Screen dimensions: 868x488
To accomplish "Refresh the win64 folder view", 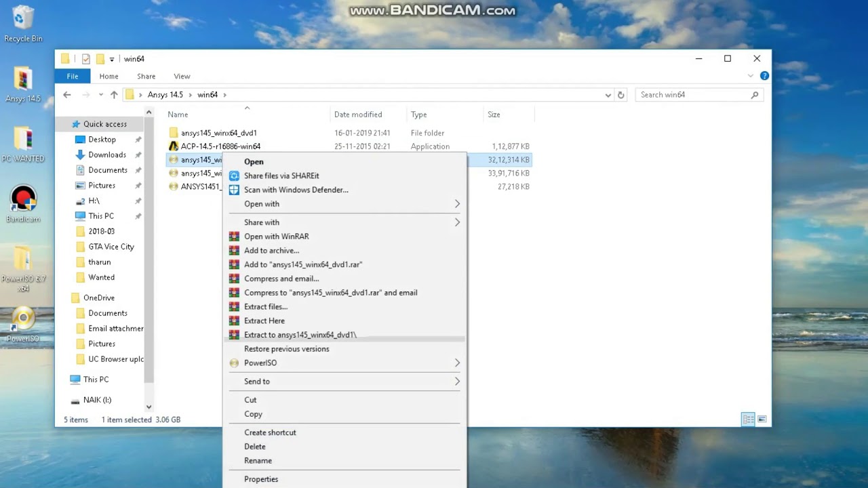I will 620,95.
